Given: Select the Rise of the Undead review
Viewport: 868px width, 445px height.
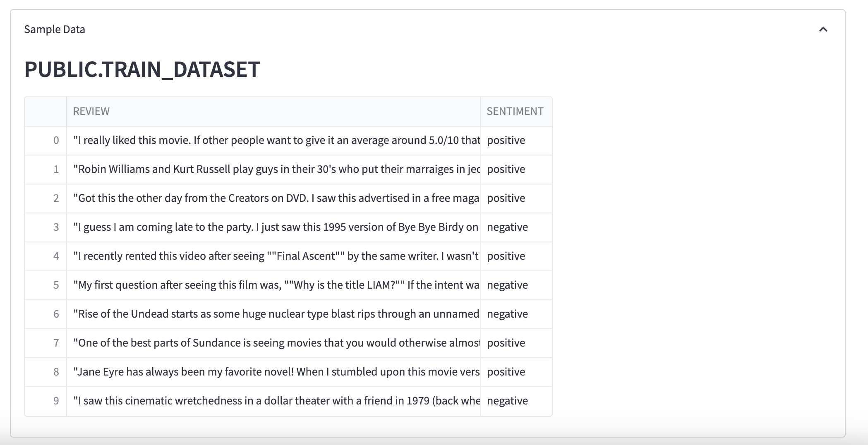Looking at the screenshot, I should (x=273, y=314).
